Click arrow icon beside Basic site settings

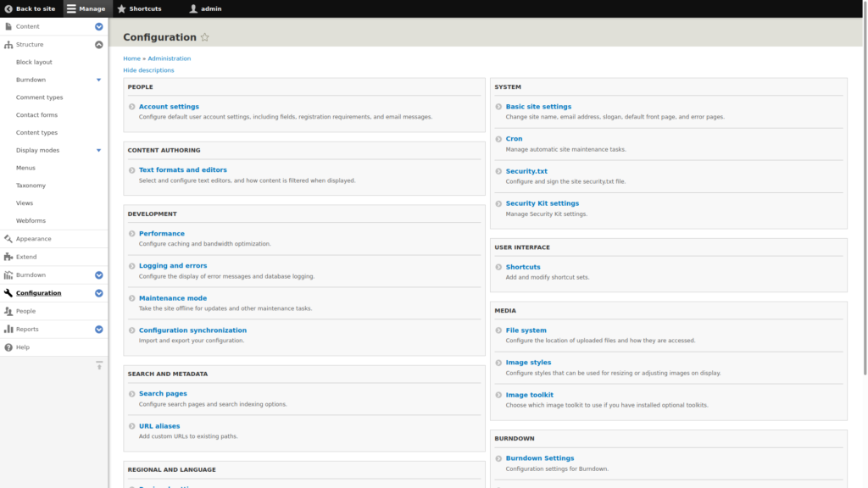tap(498, 107)
